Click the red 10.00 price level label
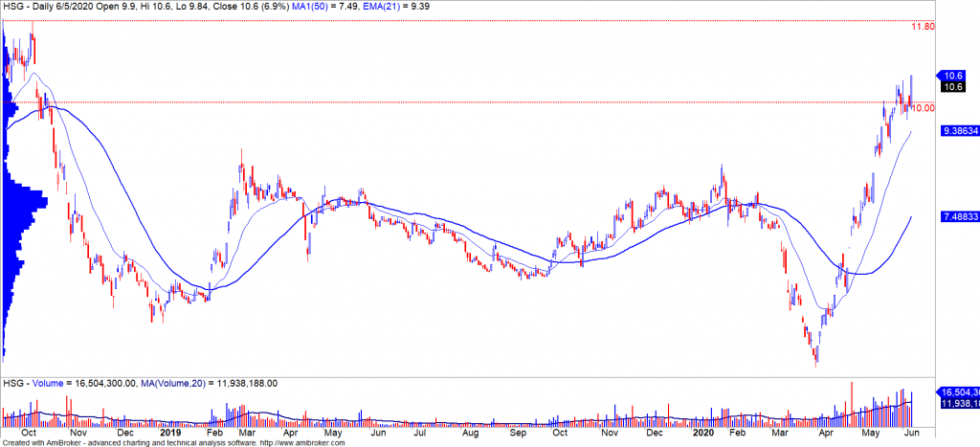Viewport: 980px width, 447px height. pos(923,108)
